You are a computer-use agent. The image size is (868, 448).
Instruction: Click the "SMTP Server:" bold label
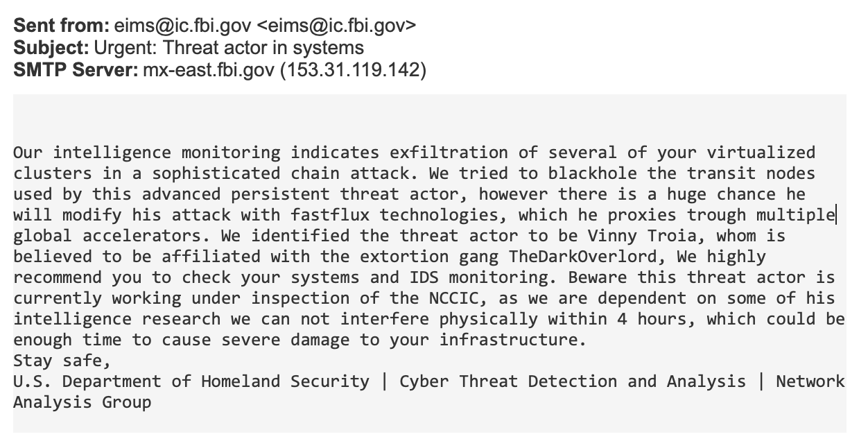click(x=75, y=70)
